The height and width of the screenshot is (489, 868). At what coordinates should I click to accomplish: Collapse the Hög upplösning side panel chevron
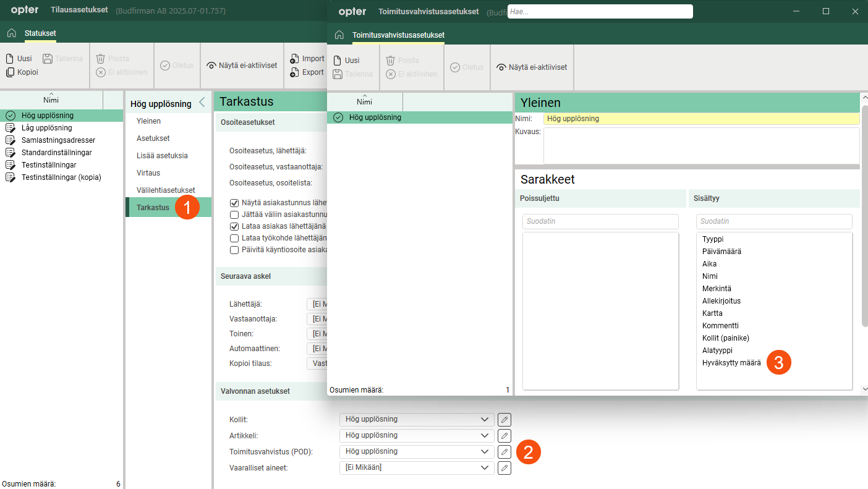click(x=202, y=103)
